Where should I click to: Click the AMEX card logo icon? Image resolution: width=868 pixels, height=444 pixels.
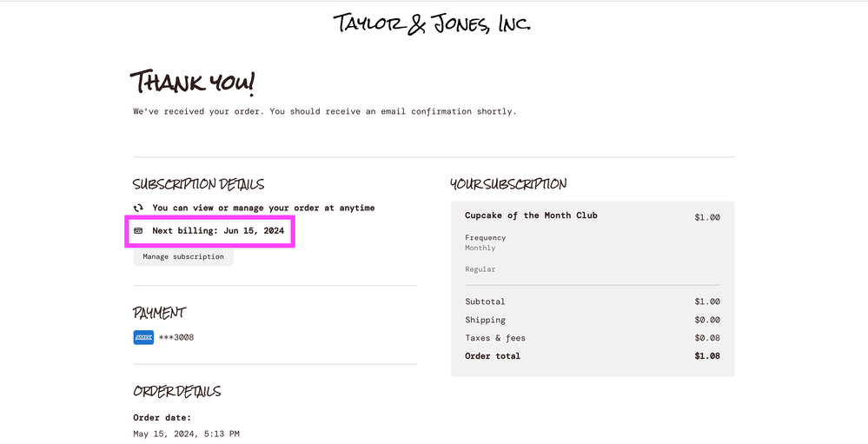click(x=143, y=337)
